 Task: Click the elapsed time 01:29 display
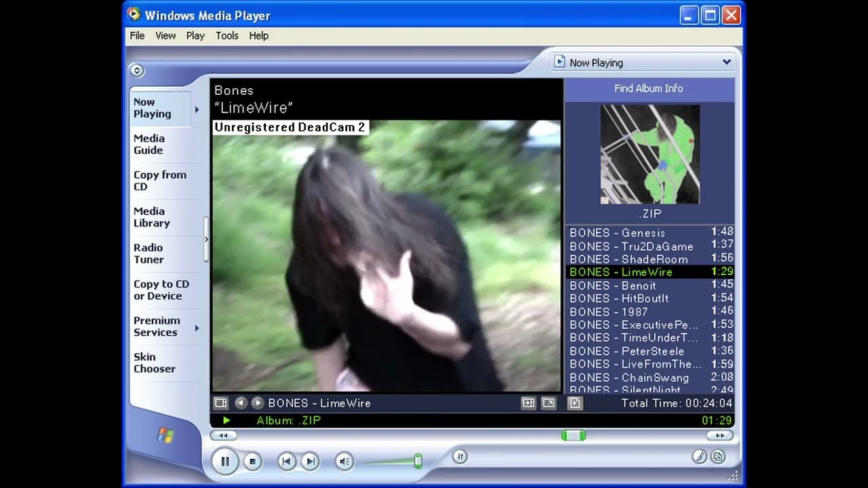point(716,420)
